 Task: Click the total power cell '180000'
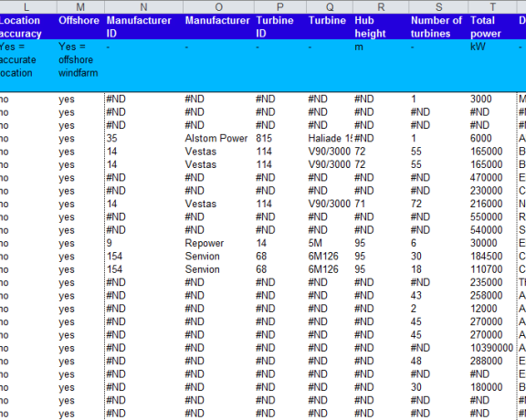click(492, 387)
